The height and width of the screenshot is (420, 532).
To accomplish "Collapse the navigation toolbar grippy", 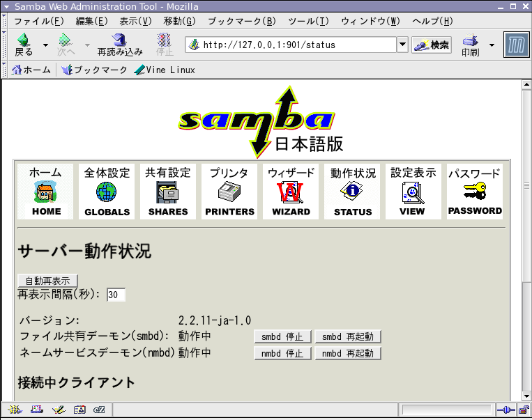I will (3, 45).
